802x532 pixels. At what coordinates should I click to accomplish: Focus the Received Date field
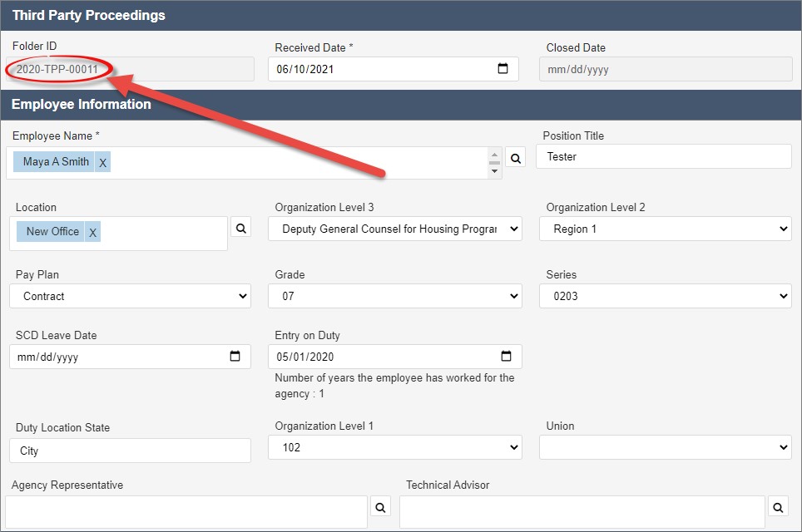click(x=394, y=69)
